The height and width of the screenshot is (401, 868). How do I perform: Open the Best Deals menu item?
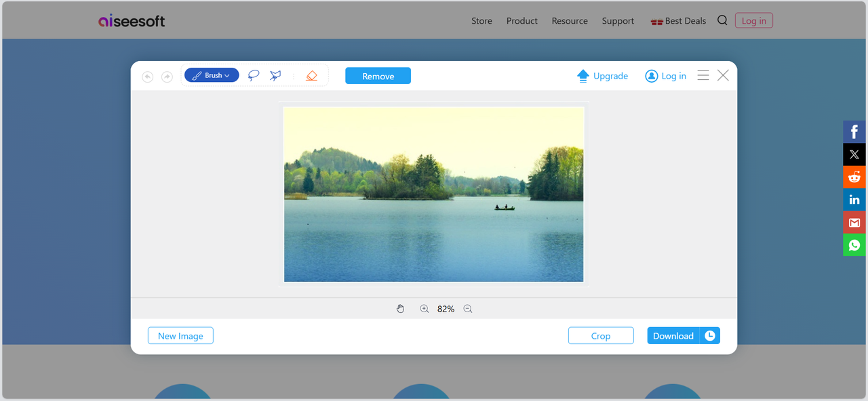pos(678,21)
